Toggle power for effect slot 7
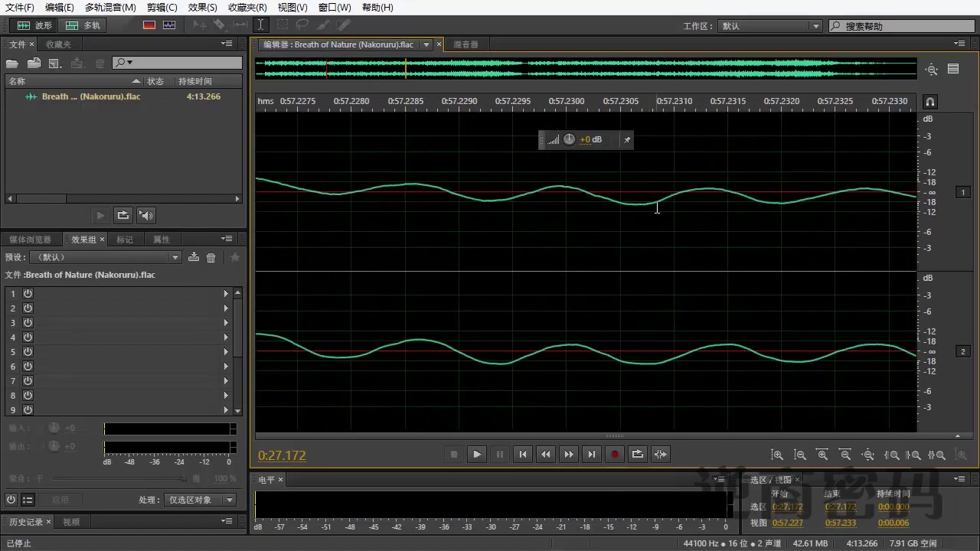The height and width of the screenshot is (551, 980). tap(28, 380)
